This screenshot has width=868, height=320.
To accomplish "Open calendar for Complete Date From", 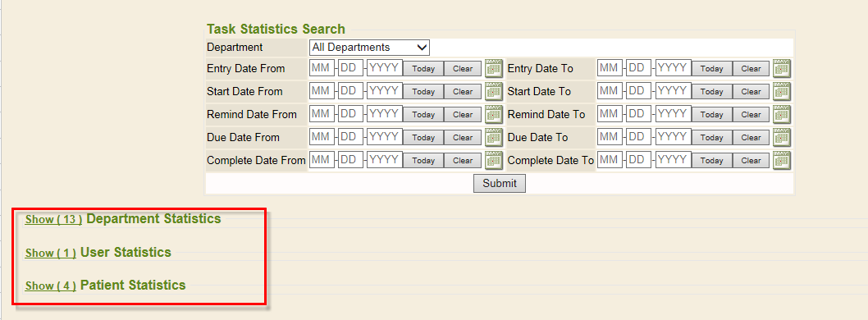I will 494,161.
